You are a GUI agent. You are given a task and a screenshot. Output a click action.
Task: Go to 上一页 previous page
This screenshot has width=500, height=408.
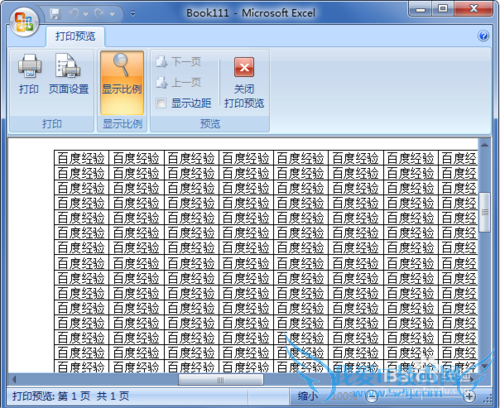[x=179, y=82]
